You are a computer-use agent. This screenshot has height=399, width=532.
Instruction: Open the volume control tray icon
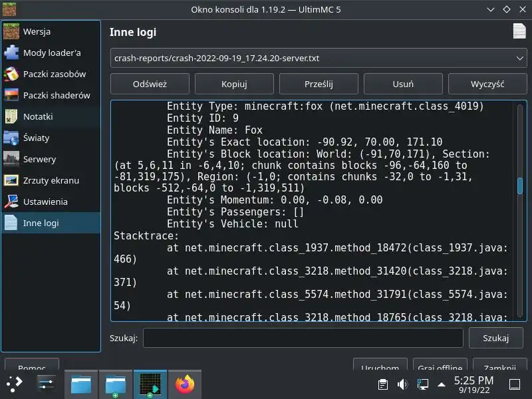(x=402, y=384)
